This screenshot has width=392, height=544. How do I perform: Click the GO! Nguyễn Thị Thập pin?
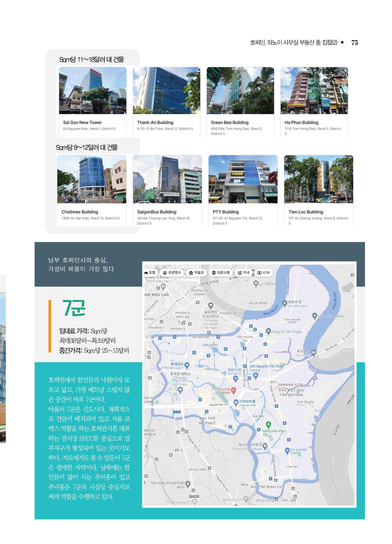(x=255, y=375)
